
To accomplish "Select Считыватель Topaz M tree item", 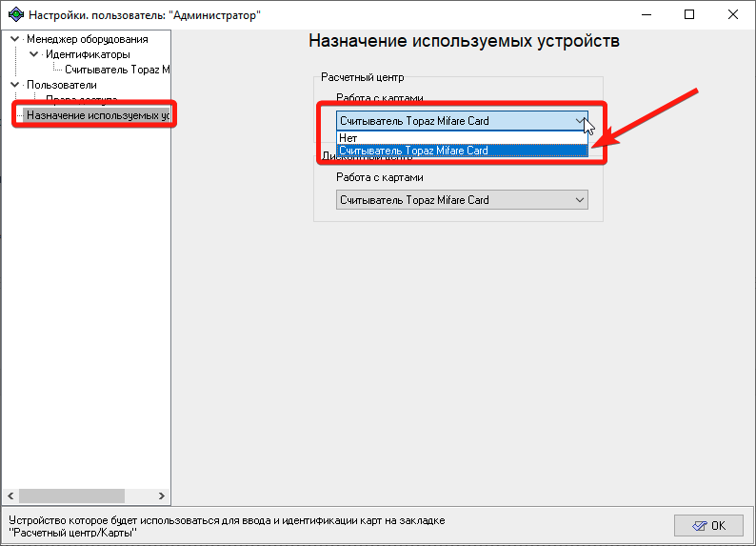I will [x=117, y=70].
